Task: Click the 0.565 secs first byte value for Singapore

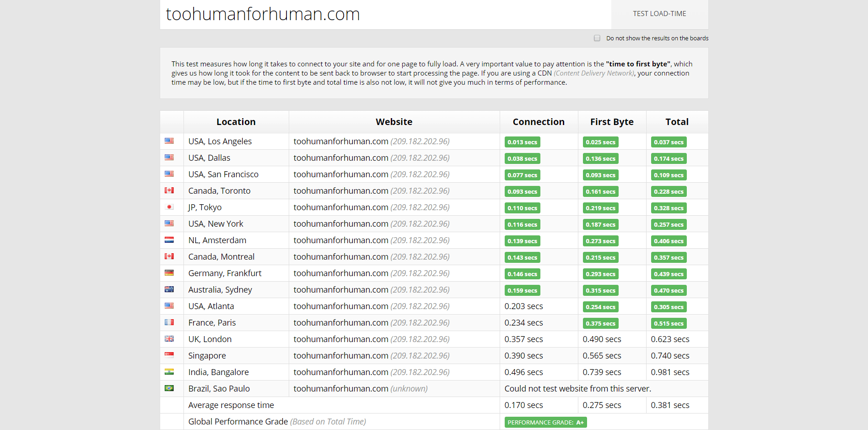Action: click(602, 355)
